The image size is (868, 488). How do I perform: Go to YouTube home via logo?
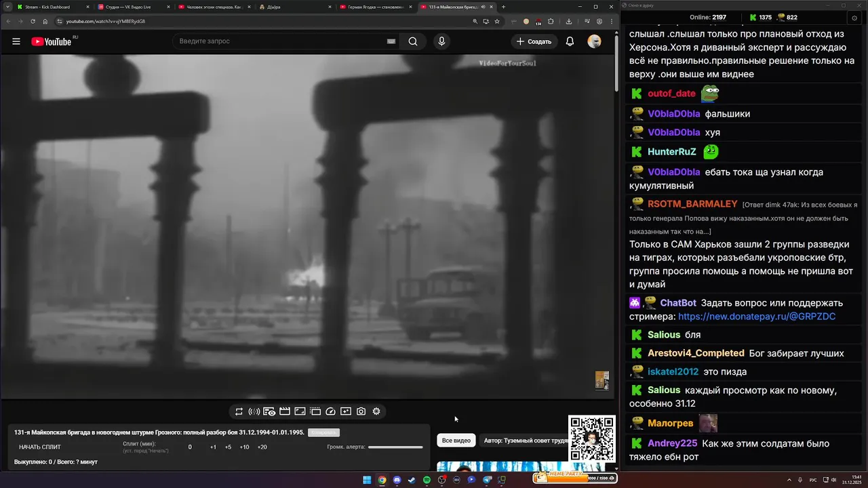(52, 41)
